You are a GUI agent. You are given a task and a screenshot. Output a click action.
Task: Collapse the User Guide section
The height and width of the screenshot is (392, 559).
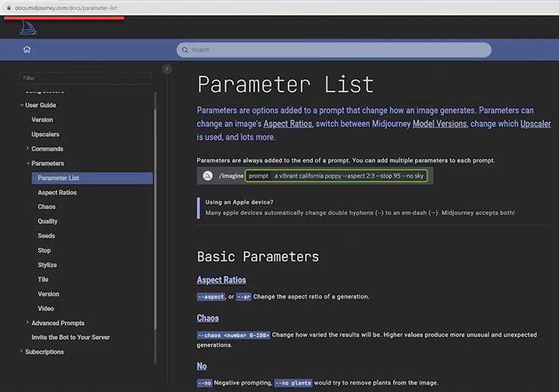tap(22, 105)
